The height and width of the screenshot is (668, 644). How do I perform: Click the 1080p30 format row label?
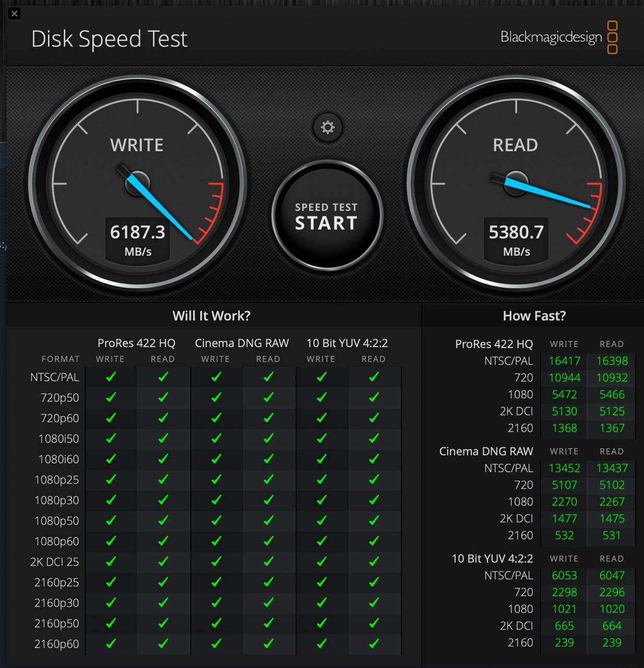pos(57,500)
